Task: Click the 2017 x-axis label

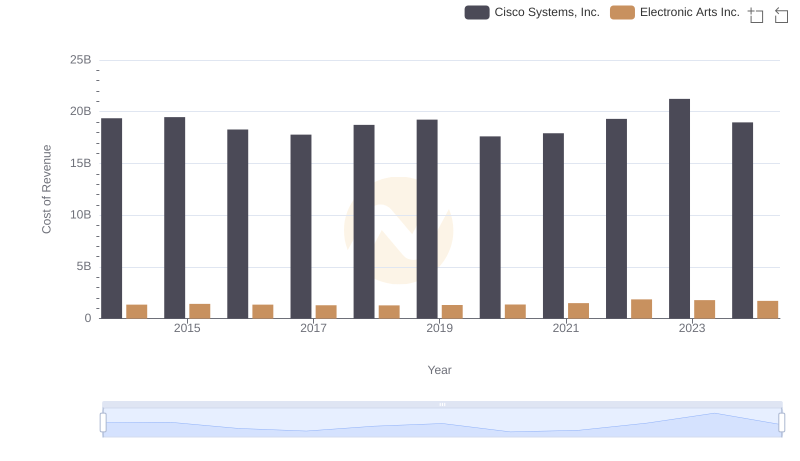Action: point(313,328)
